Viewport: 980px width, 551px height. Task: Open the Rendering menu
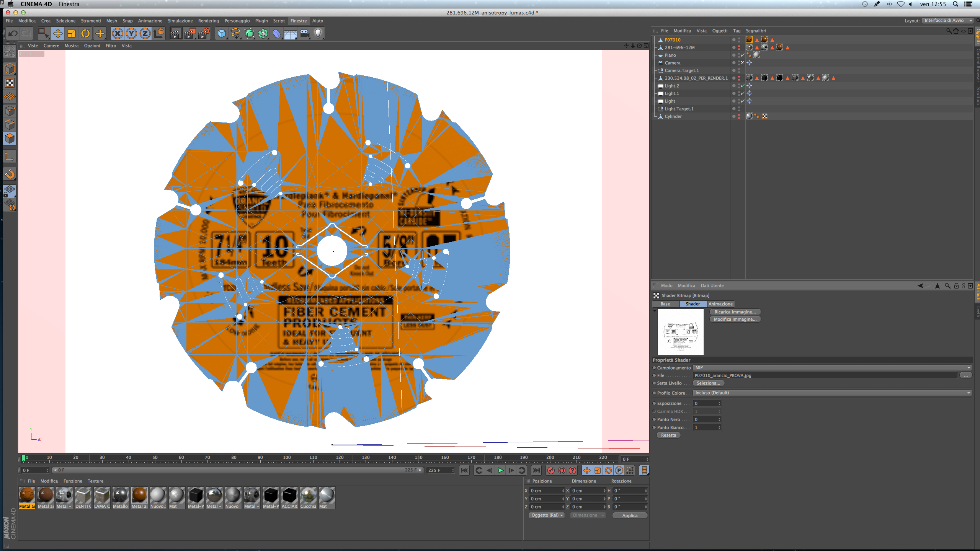coord(208,21)
